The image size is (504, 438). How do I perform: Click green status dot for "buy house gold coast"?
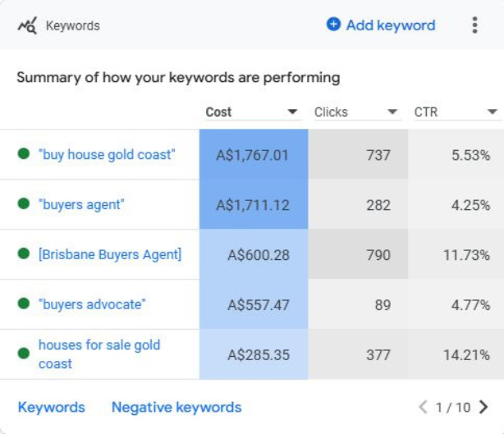[24, 154]
